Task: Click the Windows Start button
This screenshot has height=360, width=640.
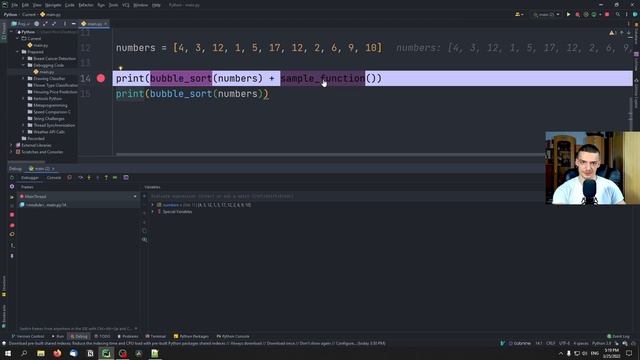Action: pyautogui.click(x=8, y=353)
